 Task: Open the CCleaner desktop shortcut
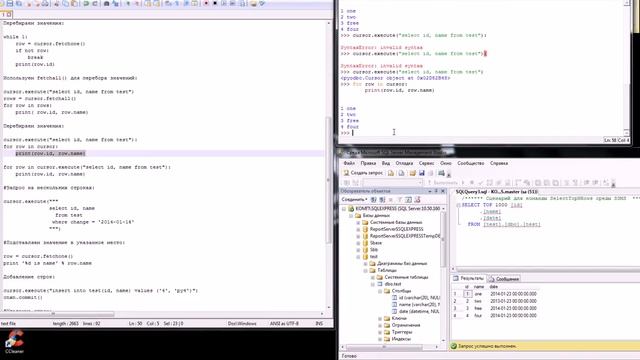(14, 342)
